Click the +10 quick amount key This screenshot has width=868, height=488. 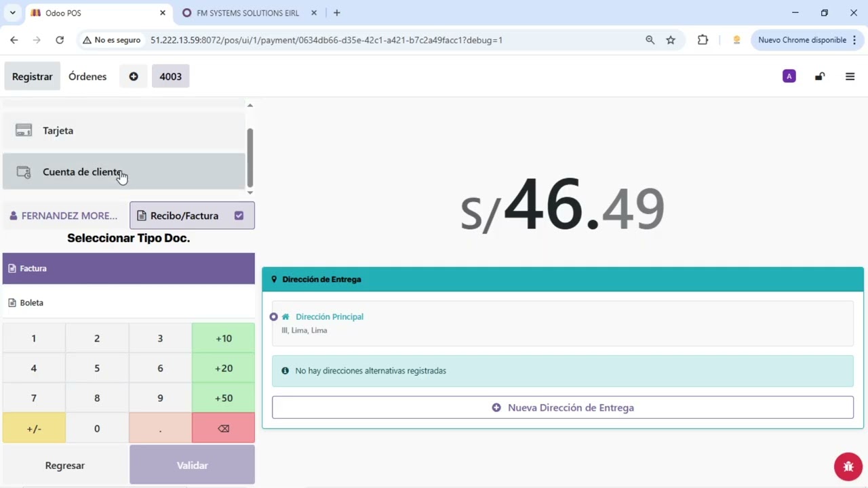(x=223, y=338)
